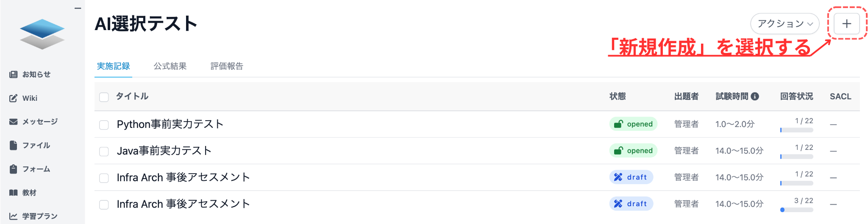Click the 3 / 22 answer progress bar
Viewport: 868px width, 224px height.
coord(796,210)
